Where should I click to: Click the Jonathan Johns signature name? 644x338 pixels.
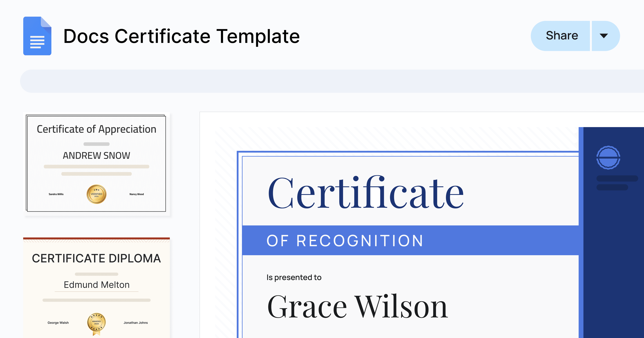(136, 323)
